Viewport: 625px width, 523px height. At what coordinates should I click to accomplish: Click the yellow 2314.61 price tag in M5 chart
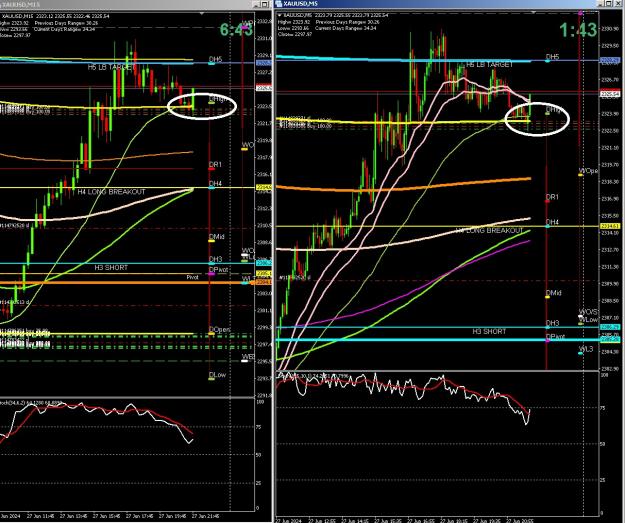click(x=610, y=226)
